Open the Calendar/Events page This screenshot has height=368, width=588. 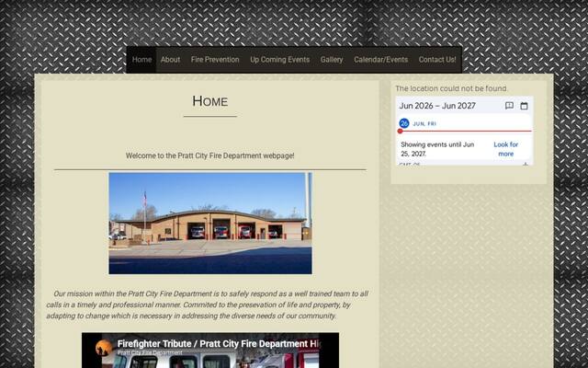click(380, 60)
